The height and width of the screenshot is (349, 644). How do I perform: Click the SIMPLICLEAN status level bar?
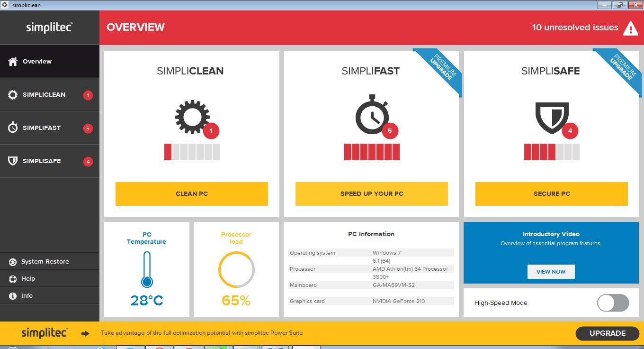tap(192, 152)
